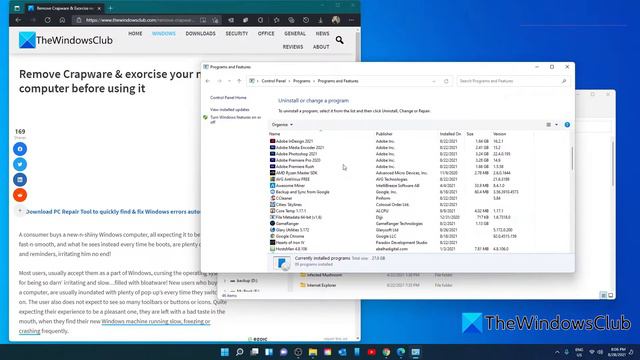Sort by Publisher column header
Viewport: 640px width, 360px height.
[x=384, y=134]
